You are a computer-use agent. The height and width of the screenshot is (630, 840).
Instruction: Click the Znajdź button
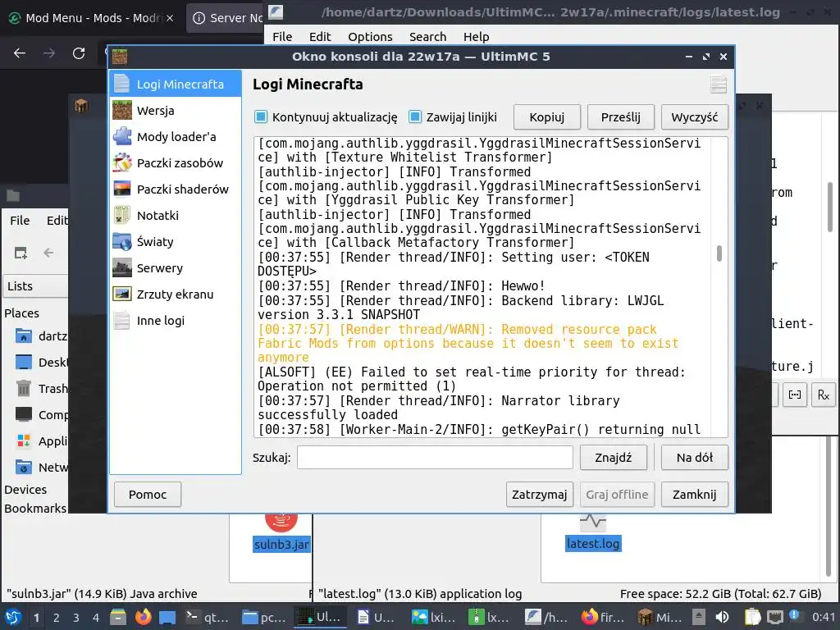click(x=614, y=458)
